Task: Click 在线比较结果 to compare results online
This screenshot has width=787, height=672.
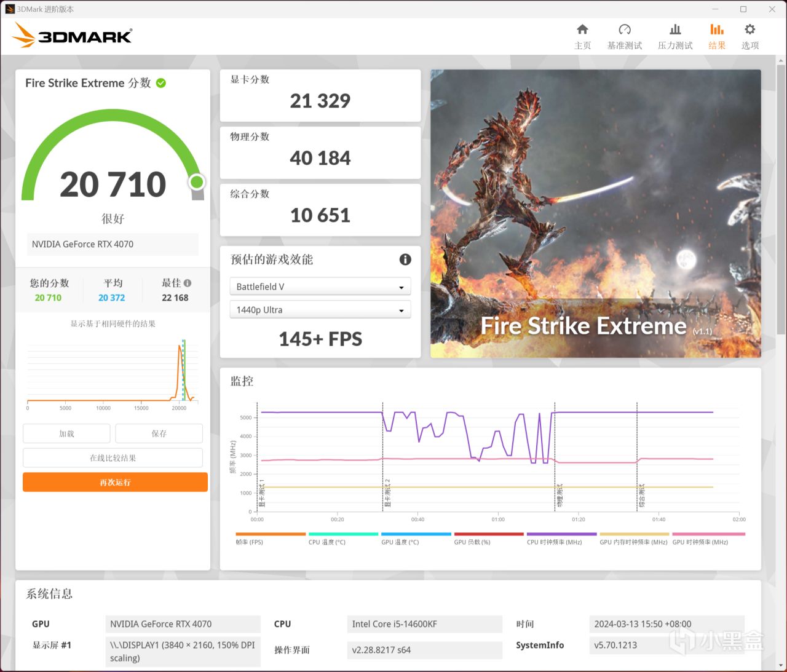Action: tap(113, 458)
